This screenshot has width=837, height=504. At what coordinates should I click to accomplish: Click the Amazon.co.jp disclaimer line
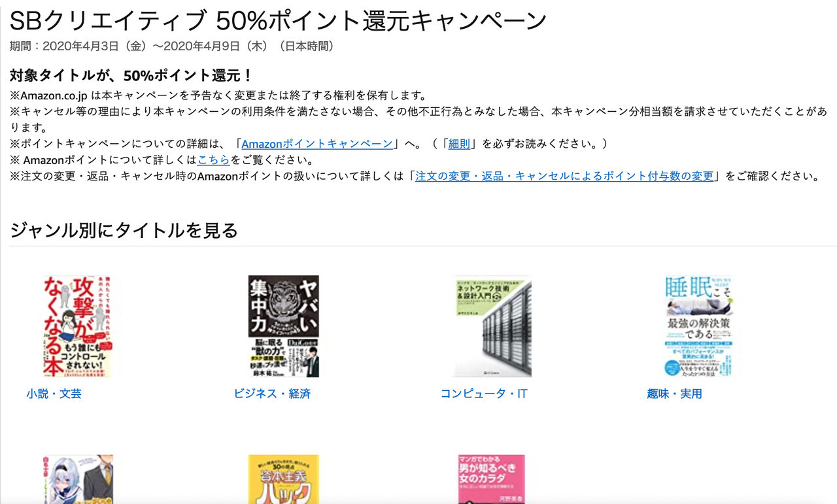pyautogui.click(x=218, y=95)
